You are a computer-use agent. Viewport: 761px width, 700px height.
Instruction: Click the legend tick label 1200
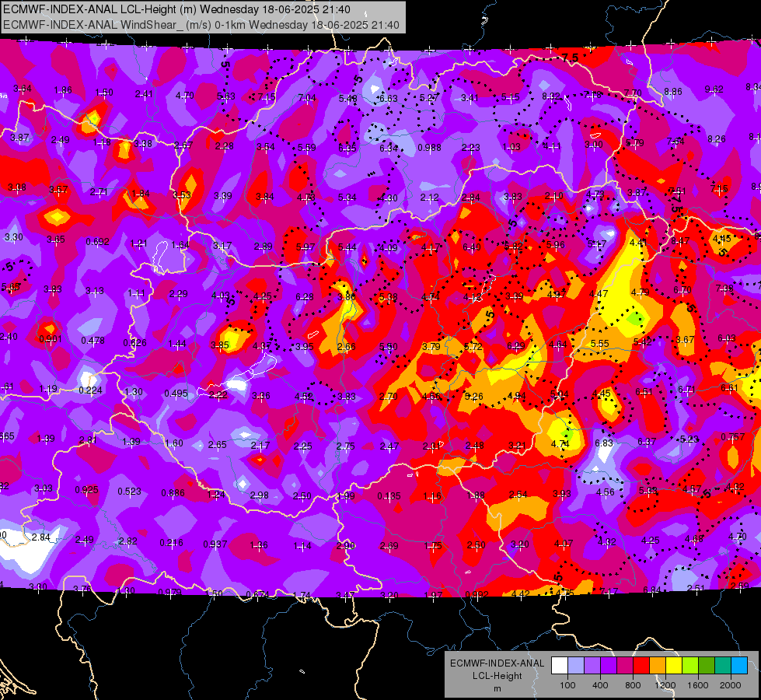point(665,685)
